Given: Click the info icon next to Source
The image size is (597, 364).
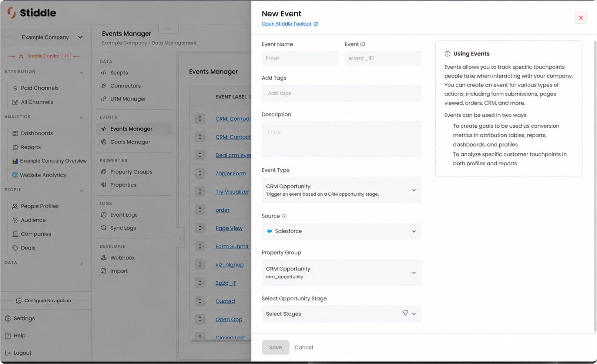Looking at the screenshot, I should click(284, 216).
